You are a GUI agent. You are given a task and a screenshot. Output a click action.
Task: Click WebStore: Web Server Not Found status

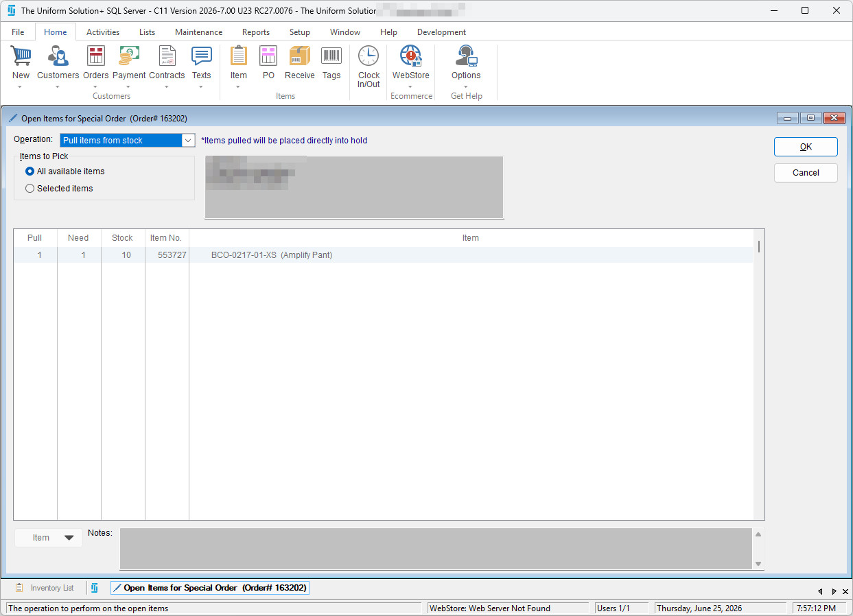pyautogui.click(x=507, y=608)
